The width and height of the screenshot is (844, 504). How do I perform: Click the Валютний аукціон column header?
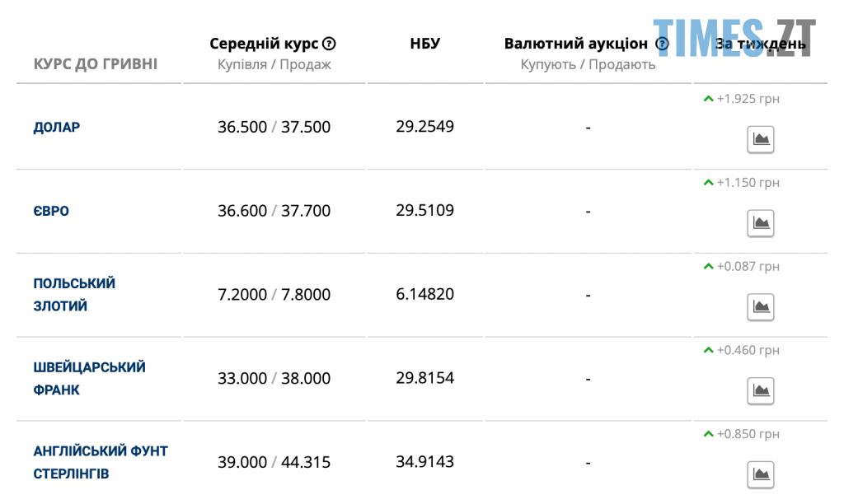(x=576, y=44)
